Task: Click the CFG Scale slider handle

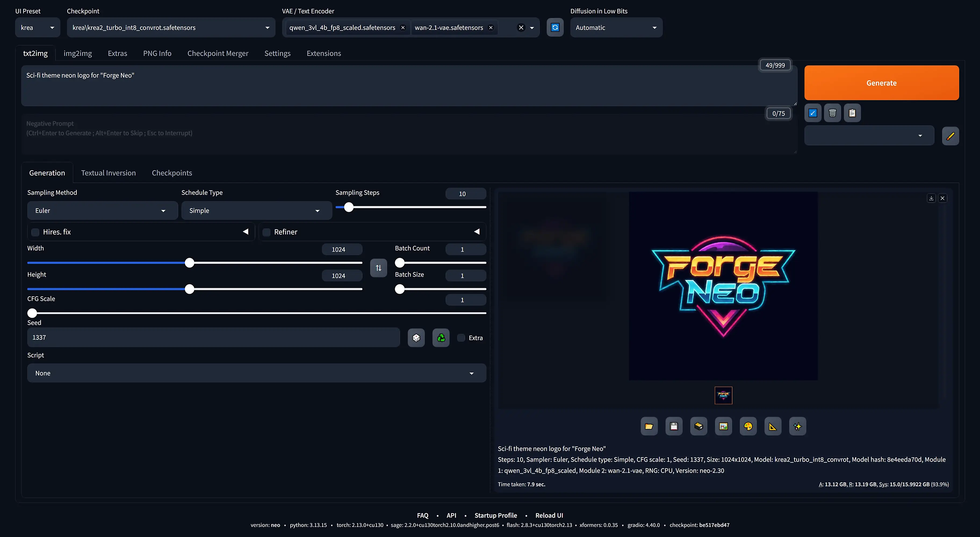Action: click(x=32, y=313)
